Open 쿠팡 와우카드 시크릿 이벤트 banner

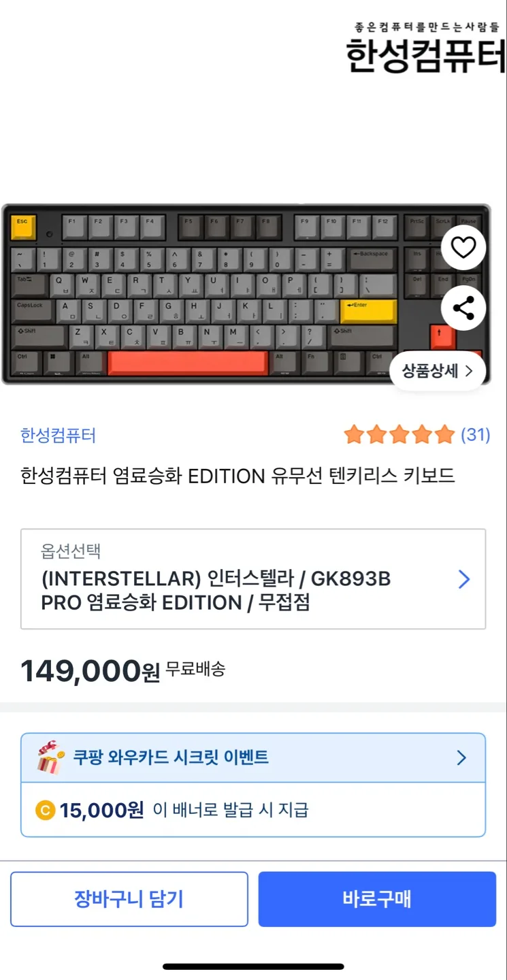(x=253, y=757)
